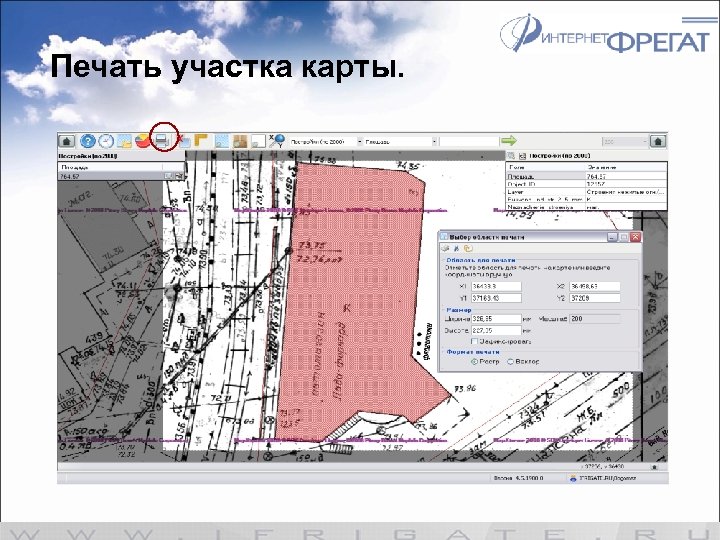Click the search value field beside green arrow

(469, 142)
